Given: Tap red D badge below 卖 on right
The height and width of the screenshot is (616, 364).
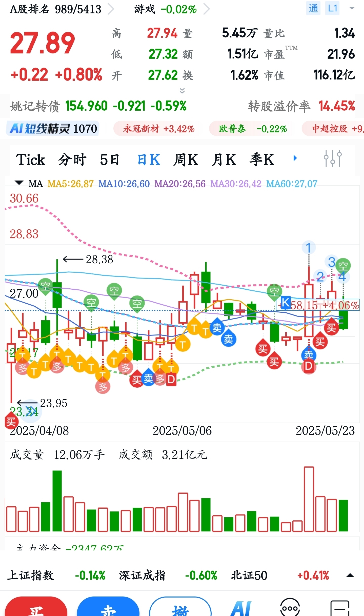Looking at the screenshot, I should coord(309,366).
